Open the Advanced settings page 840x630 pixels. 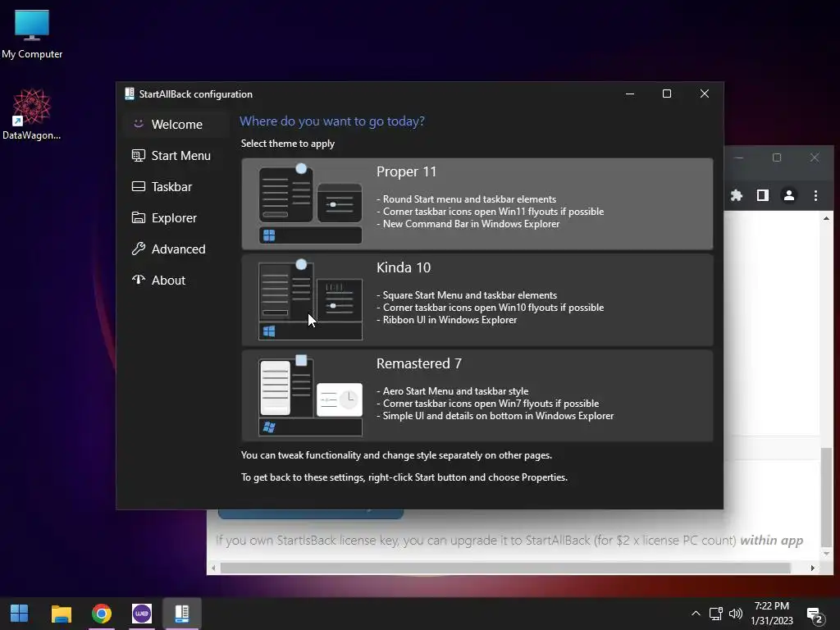coord(176,249)
